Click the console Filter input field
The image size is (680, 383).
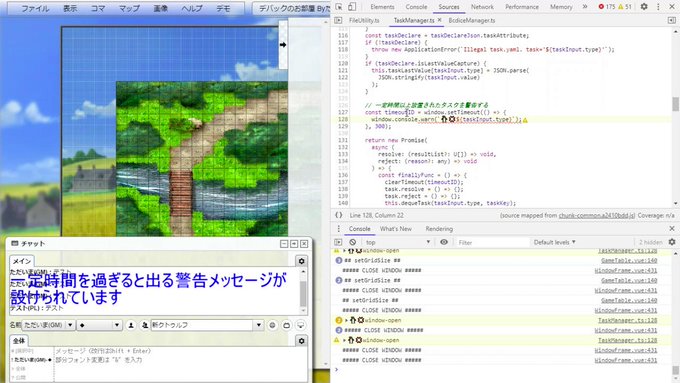pyautogui.click(x=493, y=242)
